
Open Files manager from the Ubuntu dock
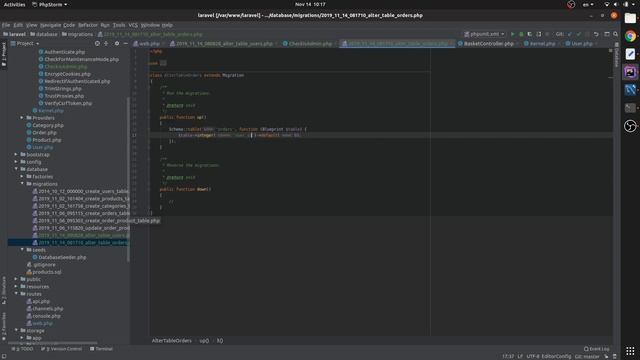click(x=630, y=18)
